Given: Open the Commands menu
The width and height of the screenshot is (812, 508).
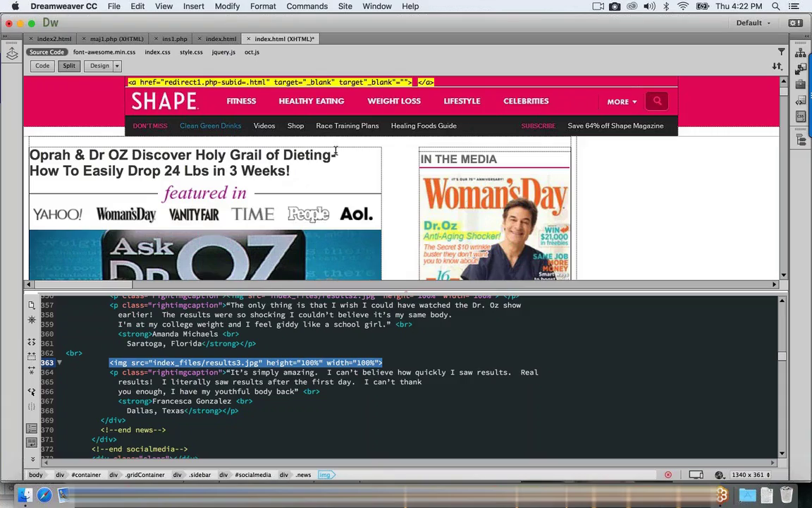Looking at the screenshot, I should tap(307, 6).
